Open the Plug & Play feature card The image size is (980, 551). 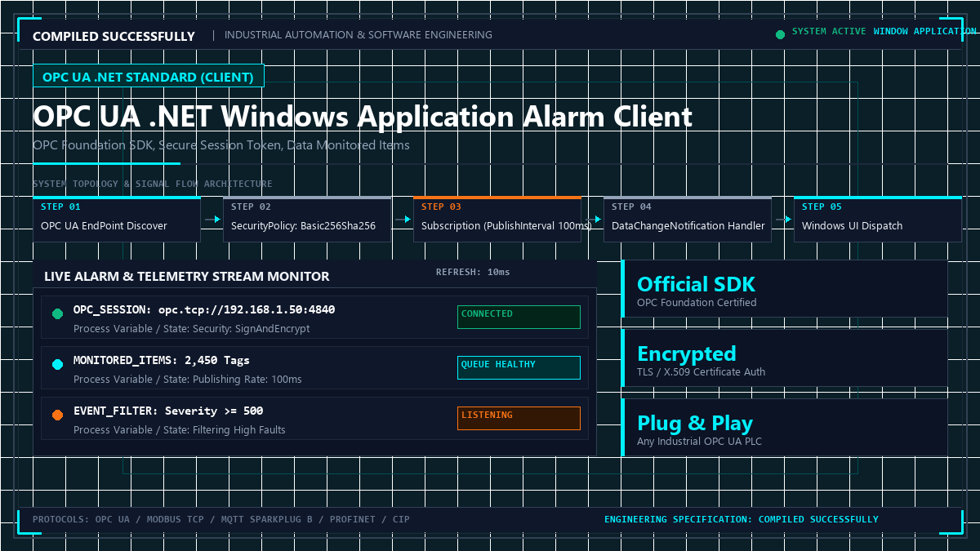click(x=784, y=428)
